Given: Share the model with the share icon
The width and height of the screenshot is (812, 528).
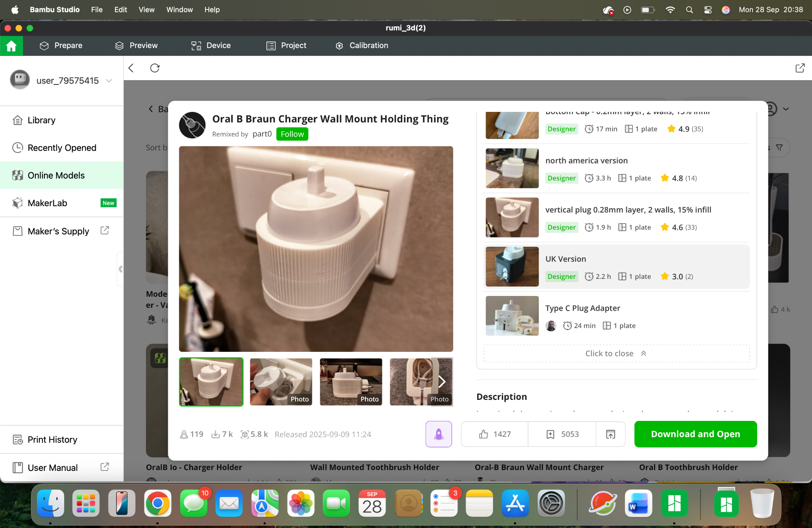Looking at the screenshot, I should 611,434.
